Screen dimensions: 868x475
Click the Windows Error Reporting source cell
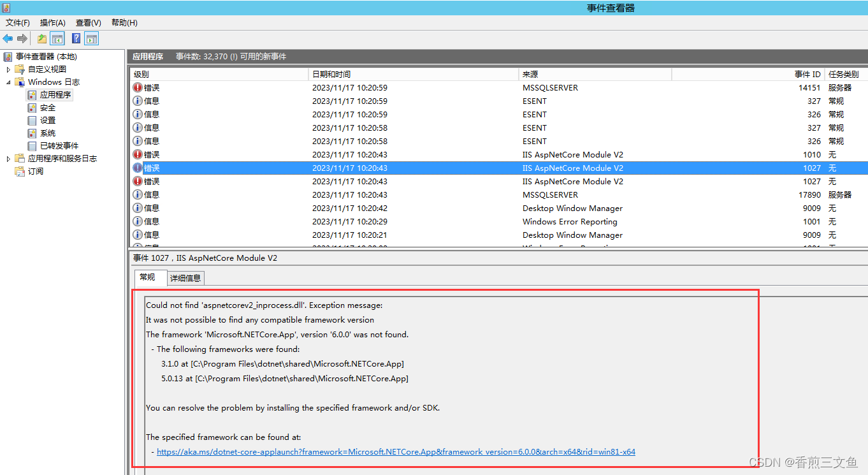(570, 222)
